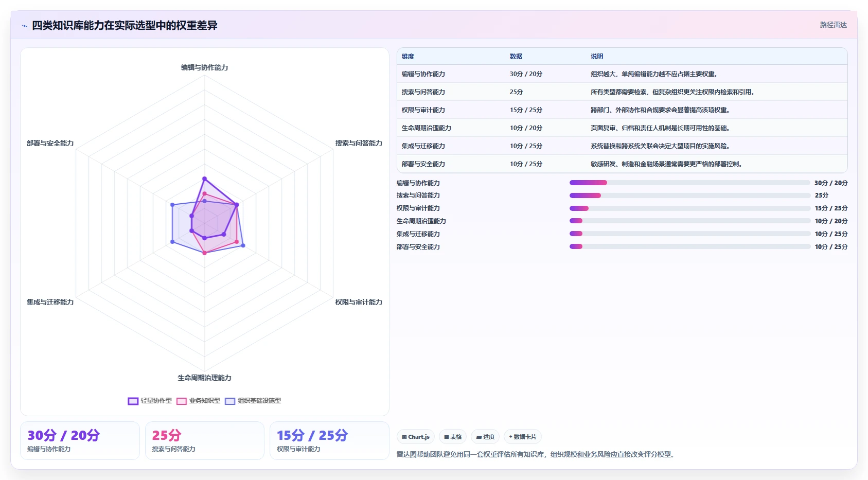The width and height of the screenshot is (868, 480).
Task: Click the Chart.js tag chip
Action: pyautogui.click(x=416, y=437)
